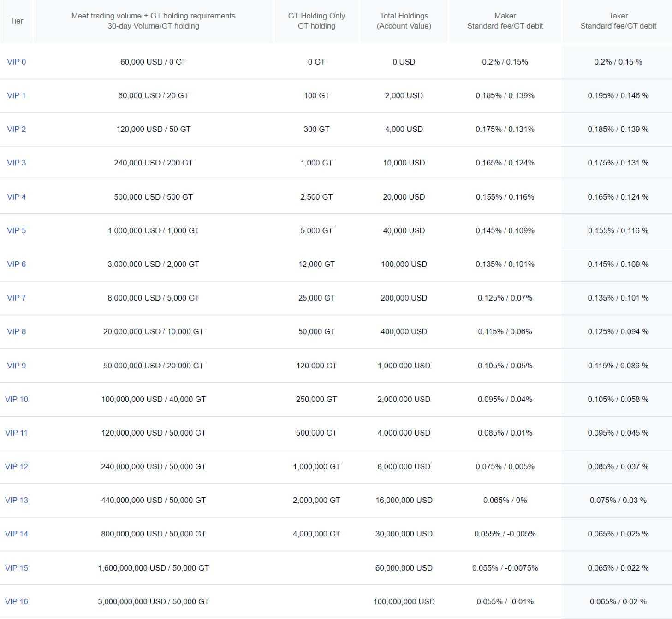
Task: Select the 120,000 GT holding cell
Action: click(316, 366)
